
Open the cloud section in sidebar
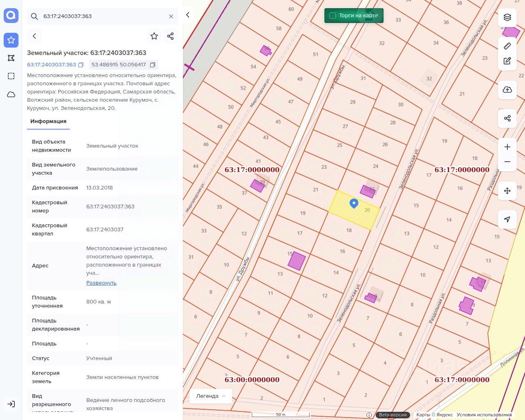coord(11,94)
